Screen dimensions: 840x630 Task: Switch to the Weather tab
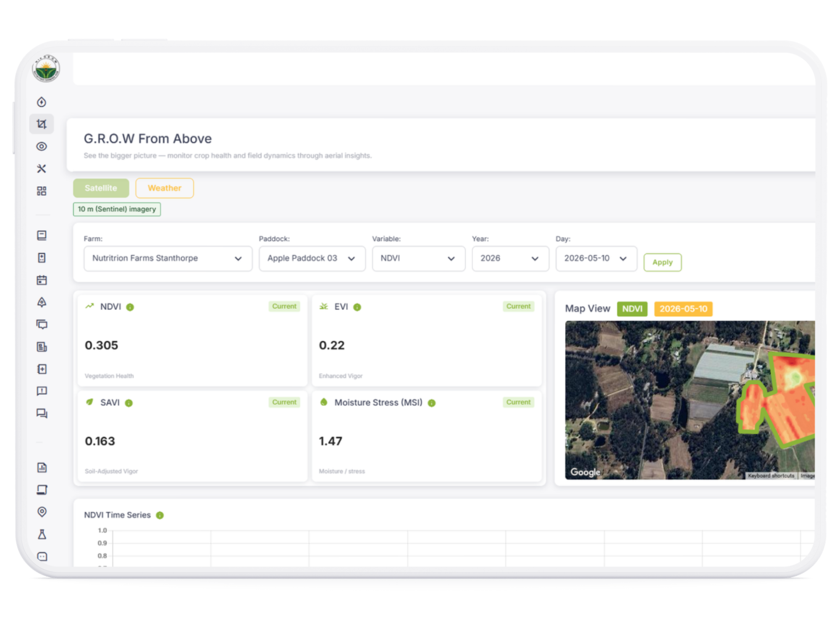coord(164,188)
